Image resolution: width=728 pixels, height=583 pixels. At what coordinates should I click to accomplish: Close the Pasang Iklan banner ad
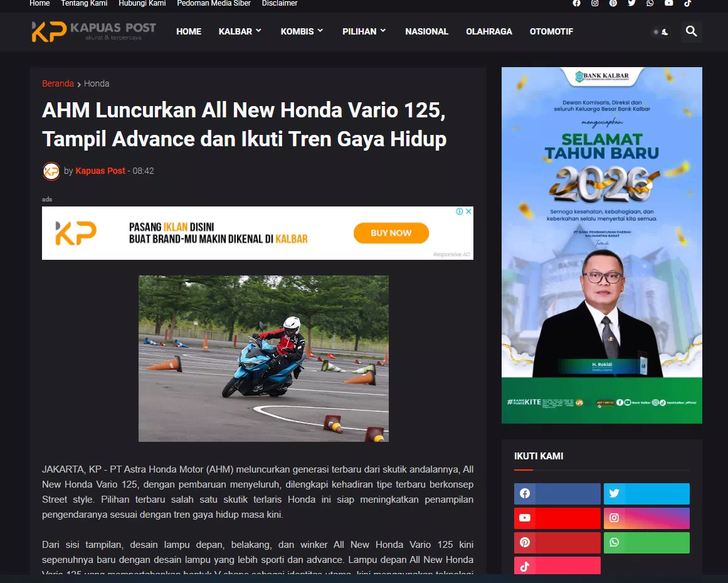[x=468, y=211]
